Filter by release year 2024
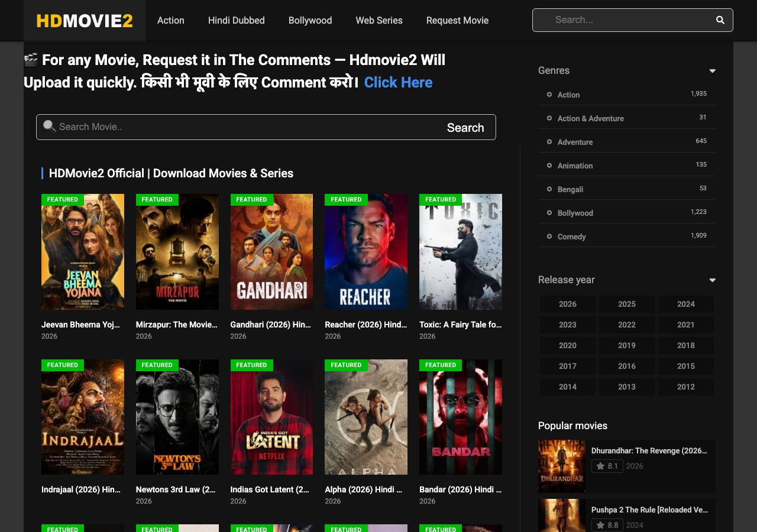 tap(686, 304)
